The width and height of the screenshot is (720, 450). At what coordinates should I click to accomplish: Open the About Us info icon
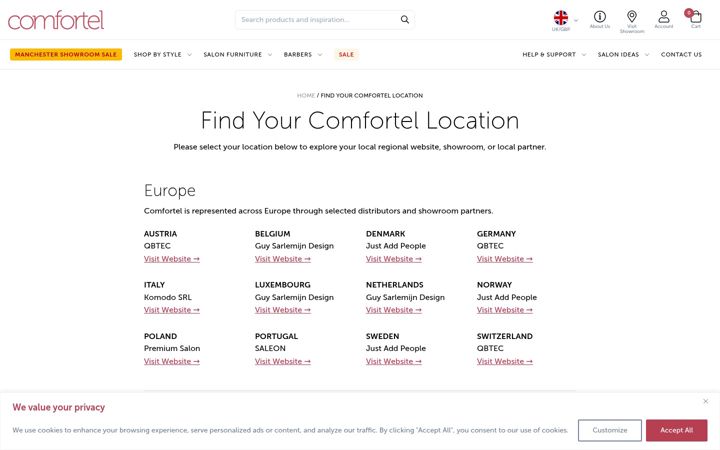coord(600,17)
